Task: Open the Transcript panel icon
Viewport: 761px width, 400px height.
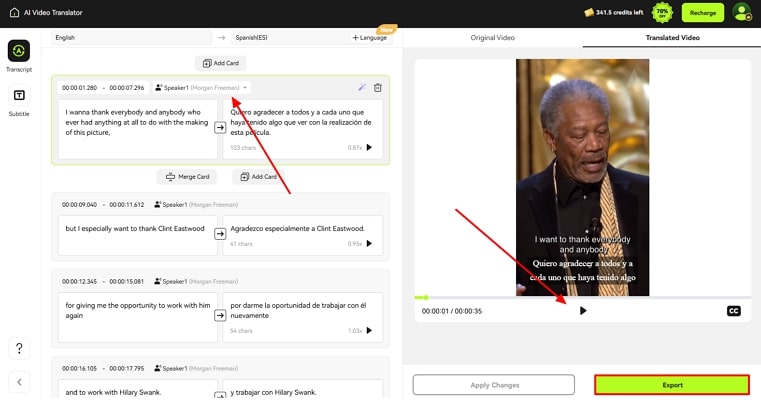Action: pyautogui.click(x=19, y=51)
